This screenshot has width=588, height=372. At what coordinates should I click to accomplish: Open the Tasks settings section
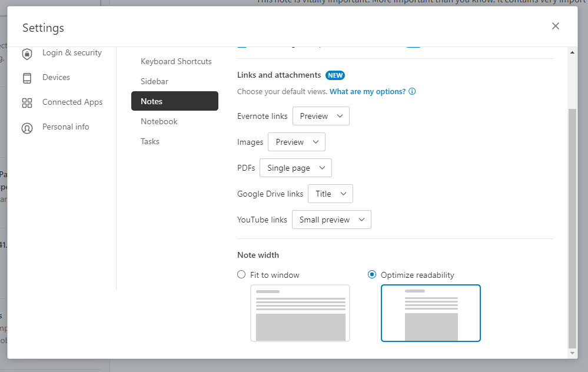tap(150, 141)
